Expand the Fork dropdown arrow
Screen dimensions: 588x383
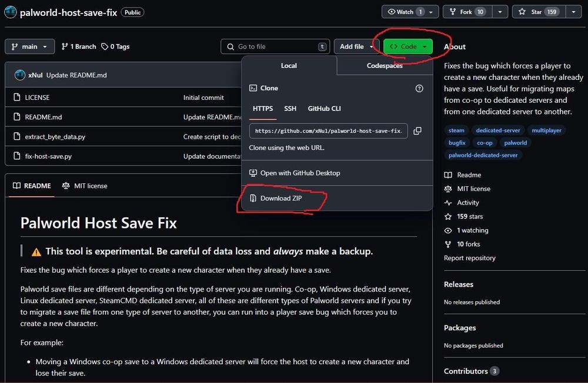[x=499, y=12]
